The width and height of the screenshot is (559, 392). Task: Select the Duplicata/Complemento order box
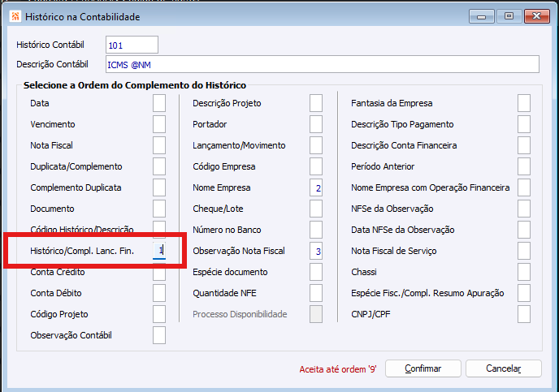click(x=159, y=166)
